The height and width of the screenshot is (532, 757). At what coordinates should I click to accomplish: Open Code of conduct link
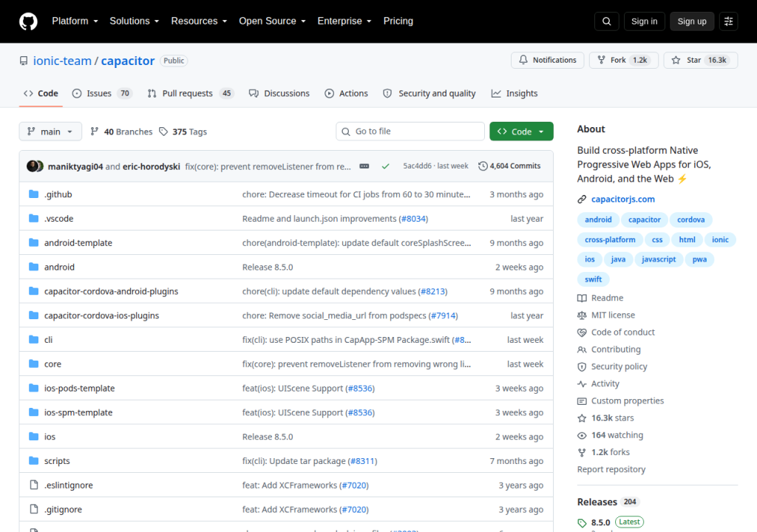click(616, 332)
